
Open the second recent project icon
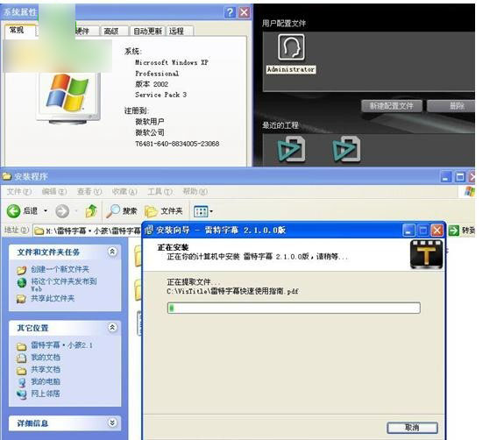(347, 149)
